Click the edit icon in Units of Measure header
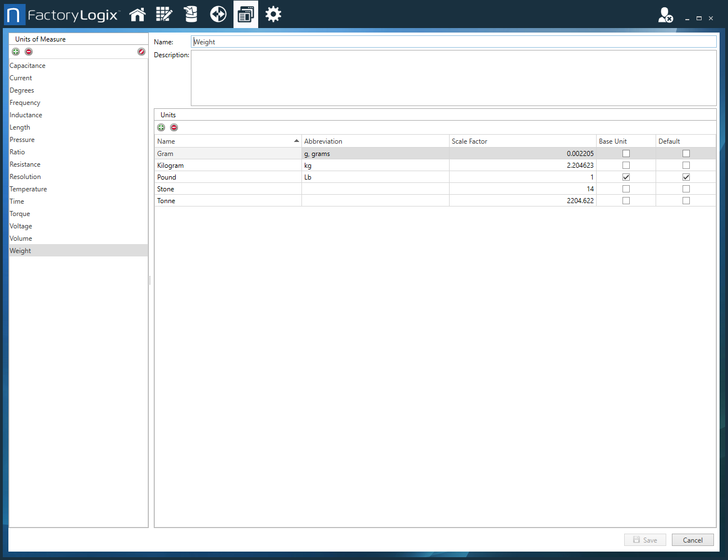 [141, 52]
